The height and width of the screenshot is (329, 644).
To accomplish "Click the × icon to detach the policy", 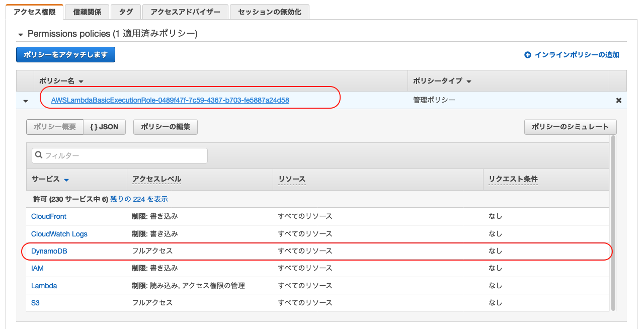I will [x=618, y=100].
